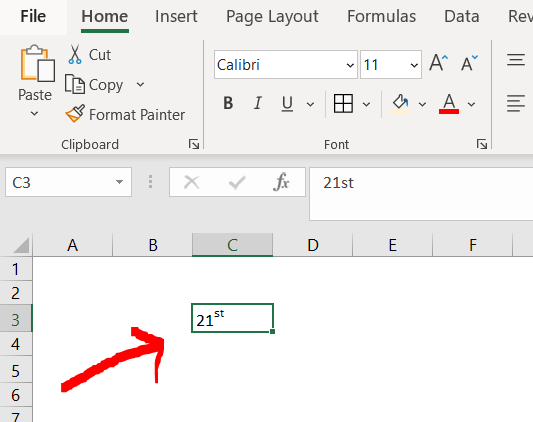Screen dimensions: 533x422
Task: Open Clipboard dialog launcher
Action: (194, 145)
